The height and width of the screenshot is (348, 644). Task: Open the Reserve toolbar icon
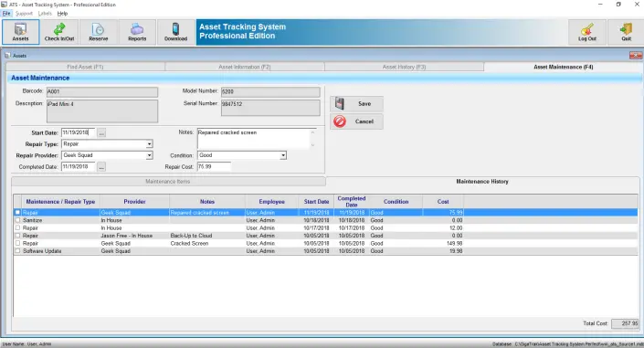98,32
